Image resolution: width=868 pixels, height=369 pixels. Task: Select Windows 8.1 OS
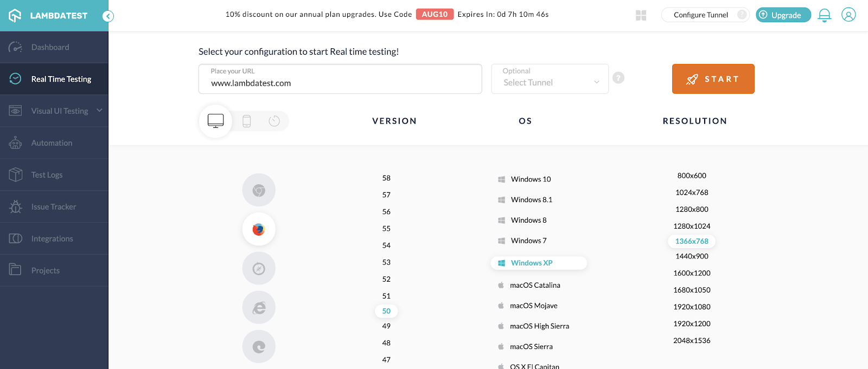coord(525,200)
